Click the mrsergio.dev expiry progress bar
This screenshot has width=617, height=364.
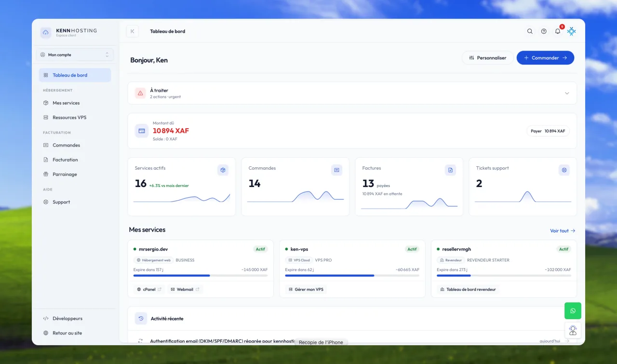coord(201,276)
